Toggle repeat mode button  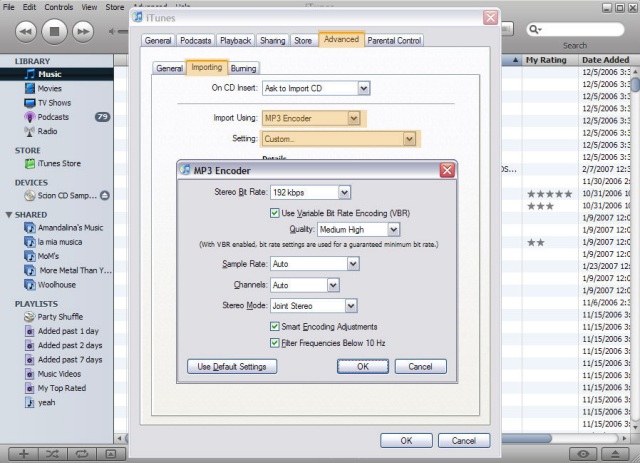pyautogui.click(x=82, y=454)
